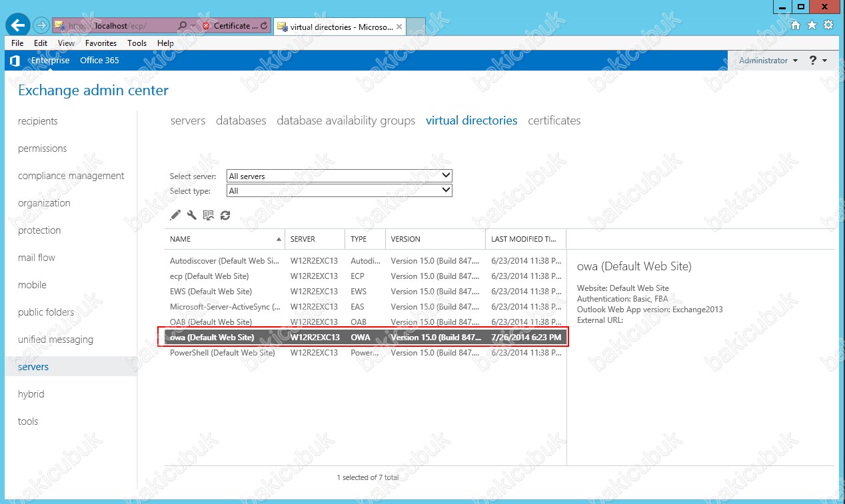Open the Favorites menu

[101, 43]
